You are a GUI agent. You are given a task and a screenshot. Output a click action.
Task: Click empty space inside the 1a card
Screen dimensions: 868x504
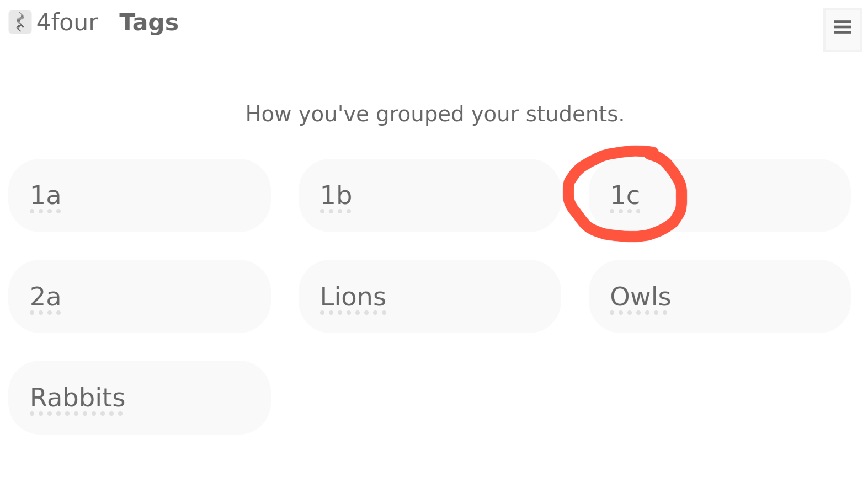point(177,196)
